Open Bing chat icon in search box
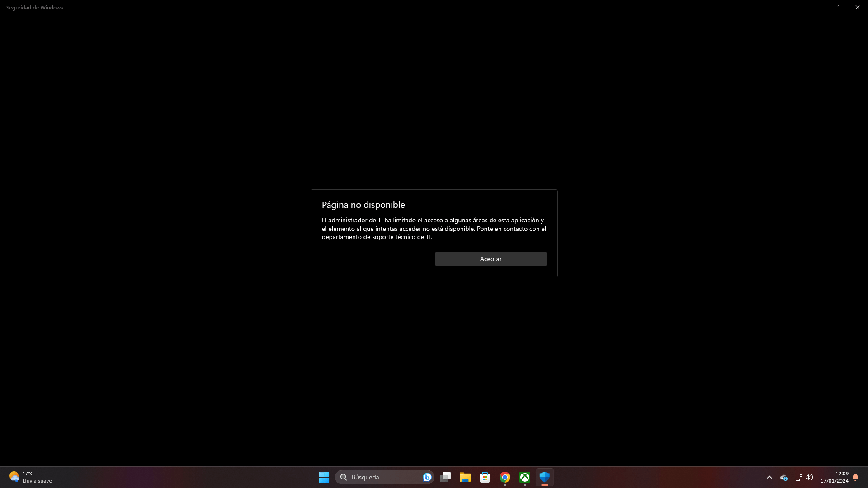The height and width of the screenshot is (488, 868). 427,477
